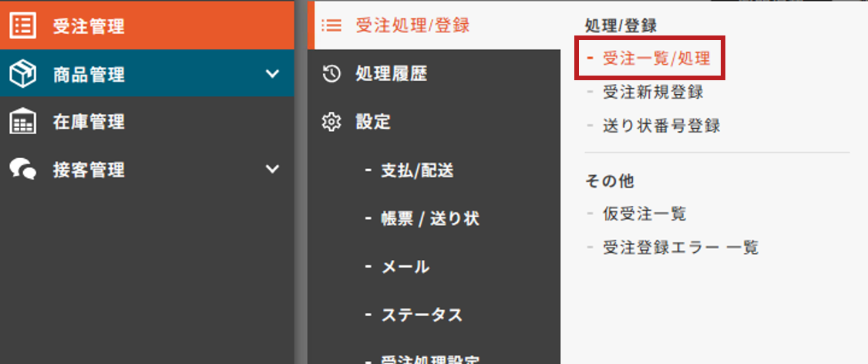Open the 送り状番号登録 link
The image size is (868, 364).
[x=661, y=126]
